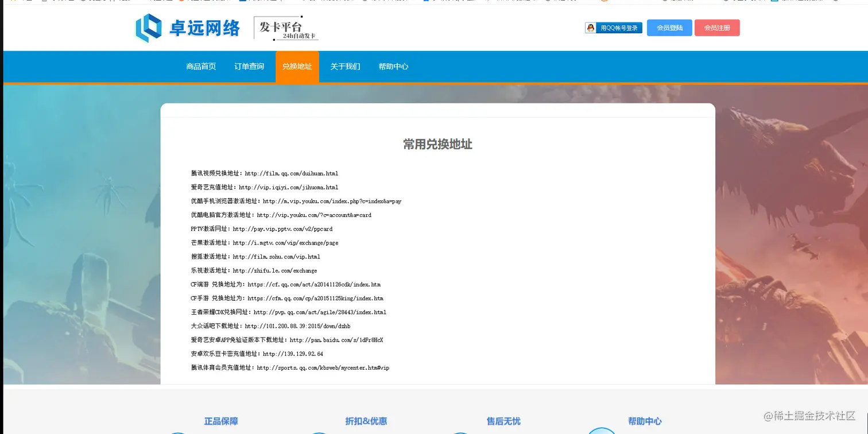The width and height of the screenshot is (868, 434).
Task: Click the PPTV激活网址 pay.vip.pptv.com line
Action: tap(262, 229)
